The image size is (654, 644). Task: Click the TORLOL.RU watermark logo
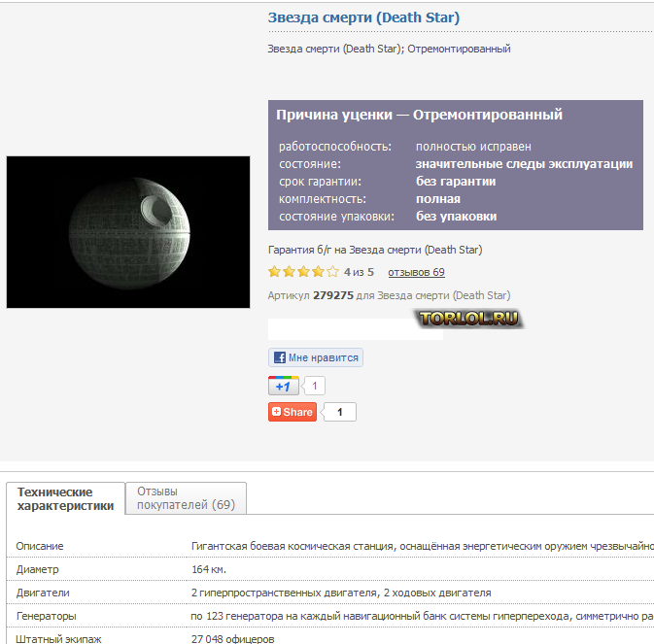(470, 319)
